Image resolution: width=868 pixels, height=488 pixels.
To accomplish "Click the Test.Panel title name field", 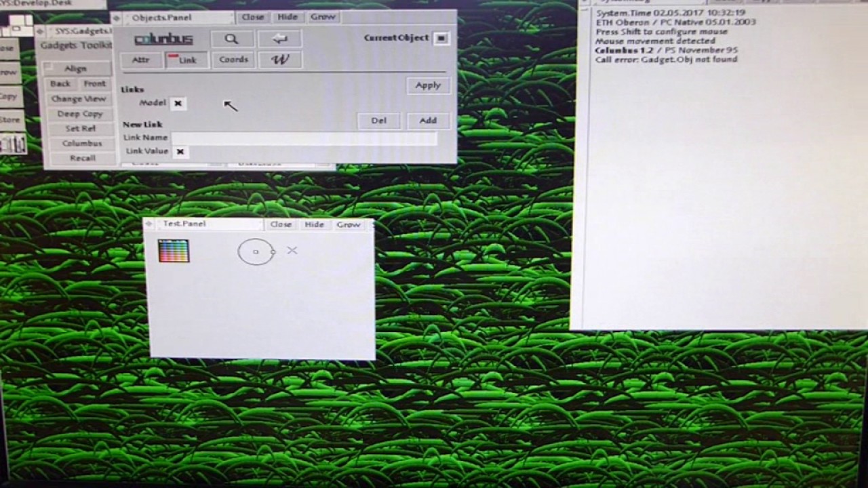I will pyautogui.click(x=209, y=224).
